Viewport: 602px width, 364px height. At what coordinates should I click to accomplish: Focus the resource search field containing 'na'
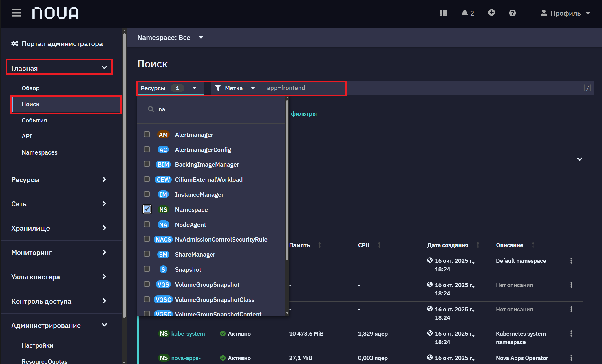click(211, 109)
